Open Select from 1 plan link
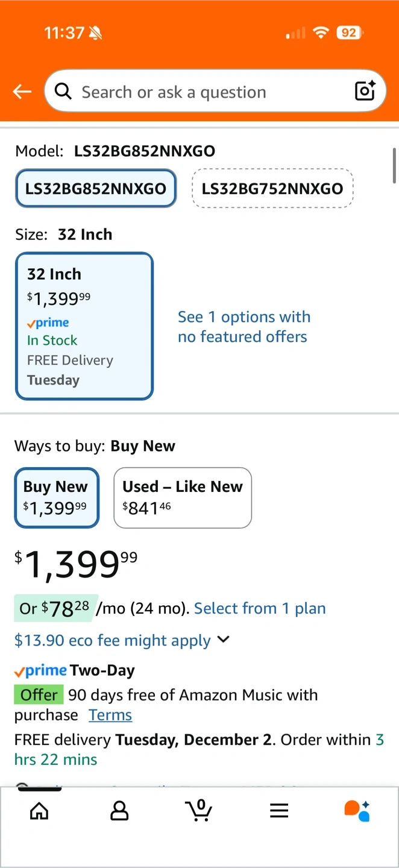Viewport: 399px width, 868px height. (x=260, y=609)
